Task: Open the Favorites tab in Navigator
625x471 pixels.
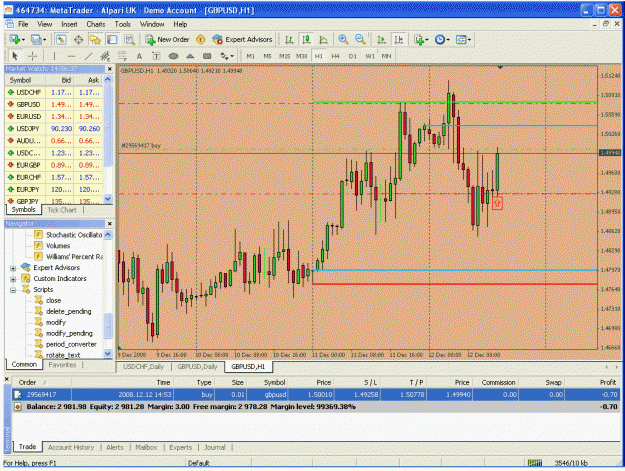Action: [62, 365]
